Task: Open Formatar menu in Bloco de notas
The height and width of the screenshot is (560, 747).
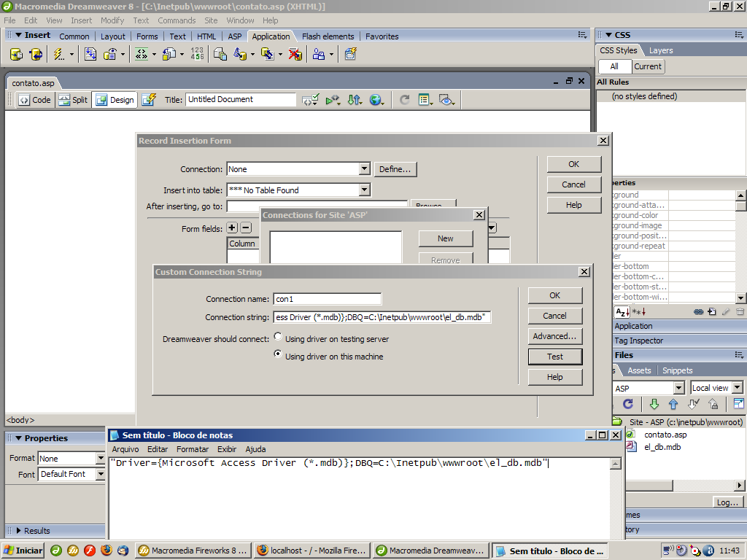Action: point(193,449)
